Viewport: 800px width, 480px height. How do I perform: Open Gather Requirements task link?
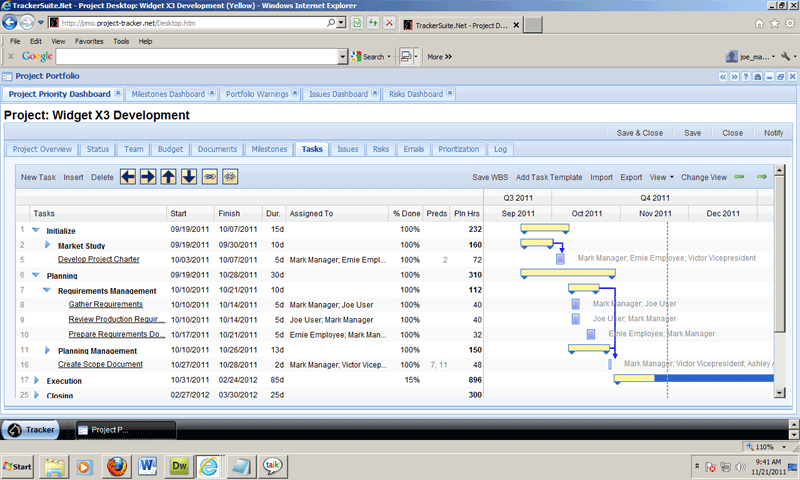point(106,304)
